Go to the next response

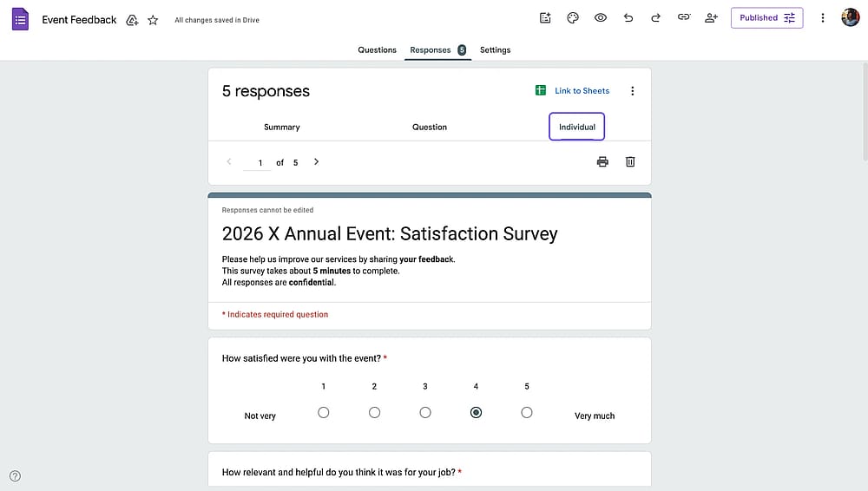point(316,161)
